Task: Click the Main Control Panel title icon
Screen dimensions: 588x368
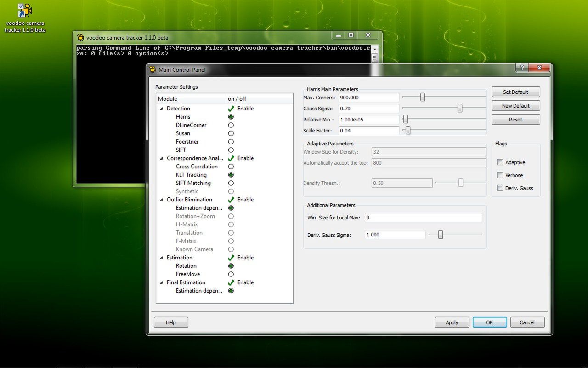Action: (x=153, y=70)
